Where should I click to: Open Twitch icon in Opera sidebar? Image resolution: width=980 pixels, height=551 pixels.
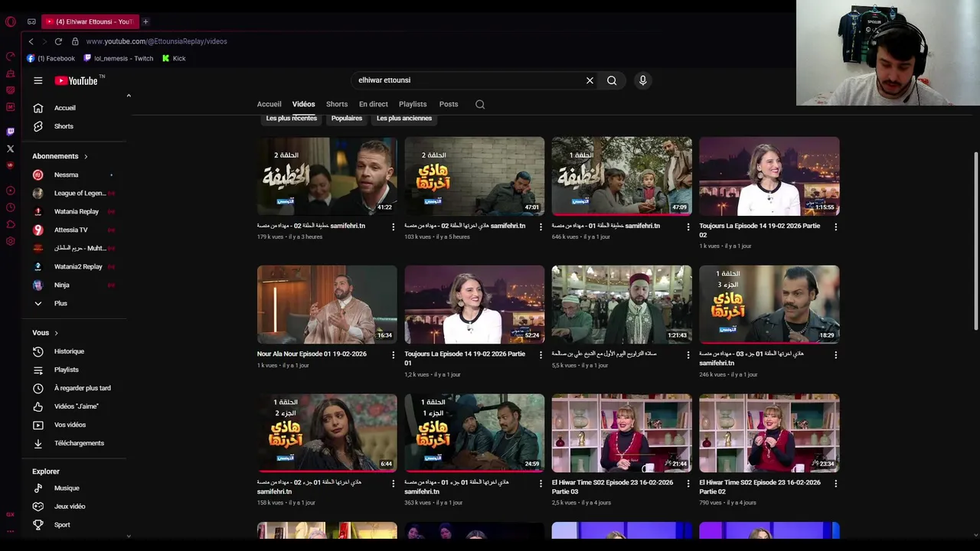click(x=10, y=132)
